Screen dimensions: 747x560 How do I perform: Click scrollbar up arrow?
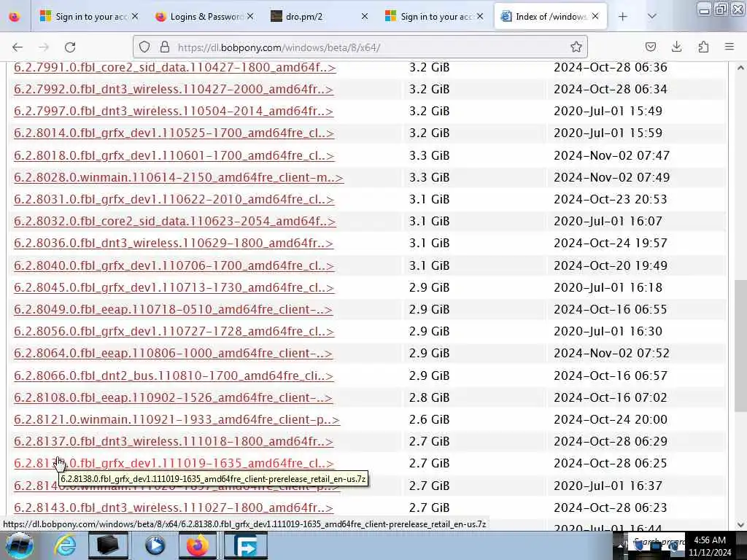click(740, 68)
